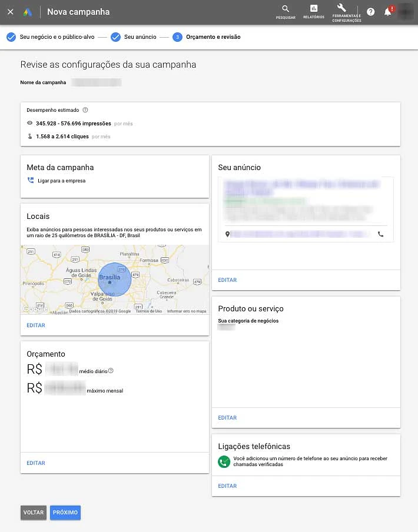Click the help icon next to médio diário
418x532 pixels.
click(111, 371)
